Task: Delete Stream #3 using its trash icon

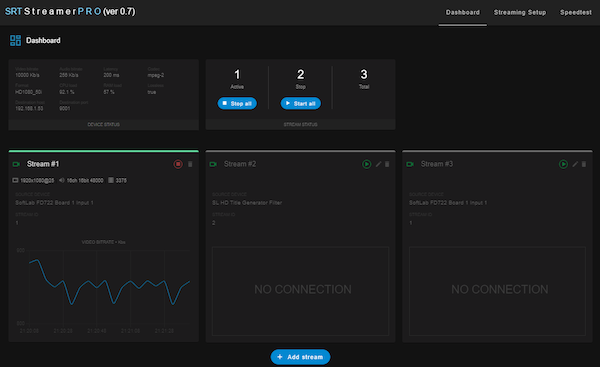Action: (584, 164)
